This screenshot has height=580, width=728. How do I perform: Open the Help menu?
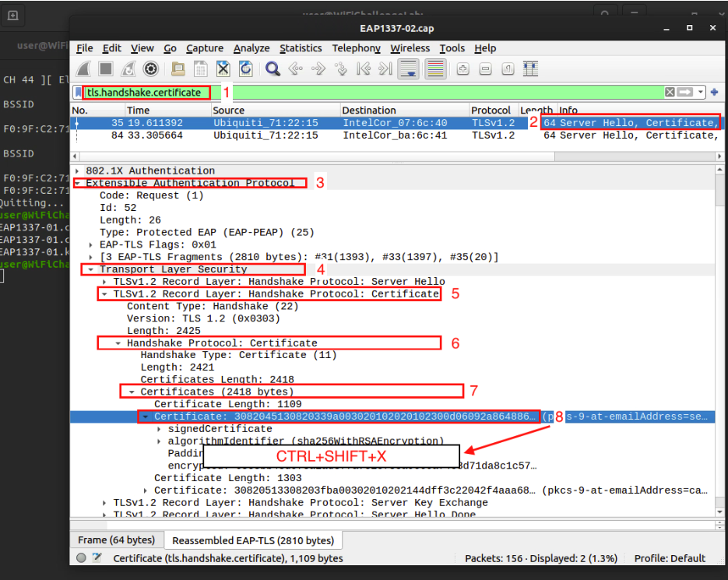click(485, 48)
